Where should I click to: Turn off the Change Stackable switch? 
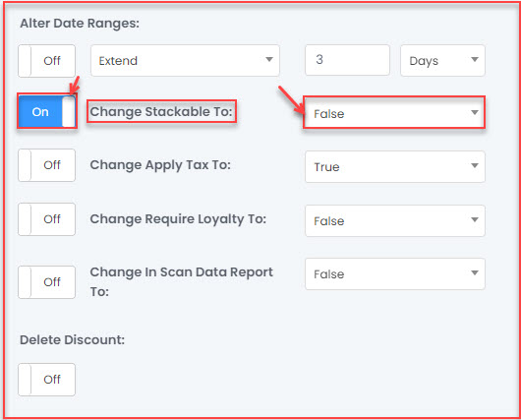[47, 111]
